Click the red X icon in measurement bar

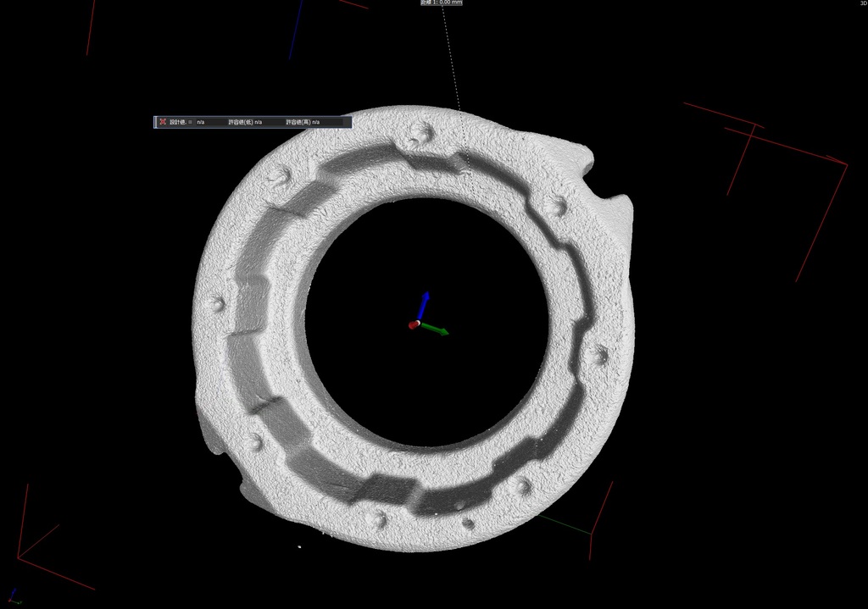click(163, 122)
